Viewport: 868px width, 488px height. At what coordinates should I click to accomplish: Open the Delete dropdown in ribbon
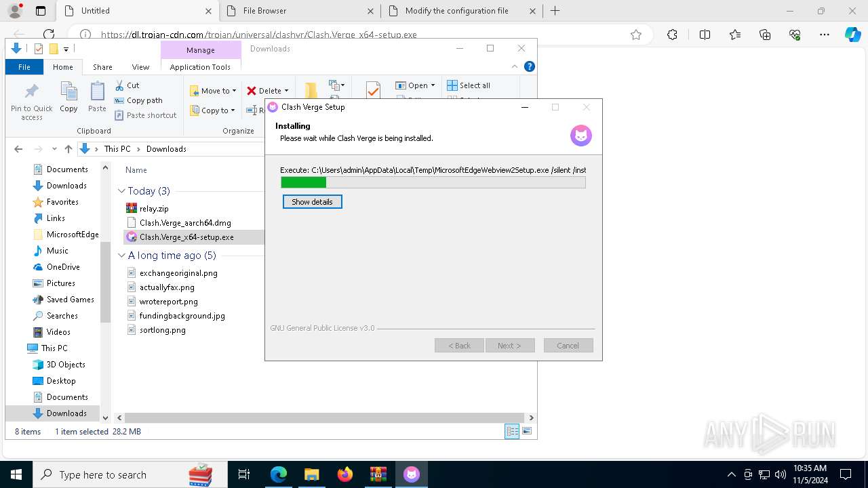tap(267, 91)
